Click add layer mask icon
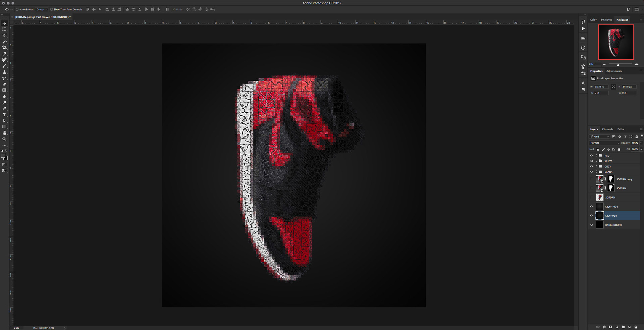 (x=610, y=327)
